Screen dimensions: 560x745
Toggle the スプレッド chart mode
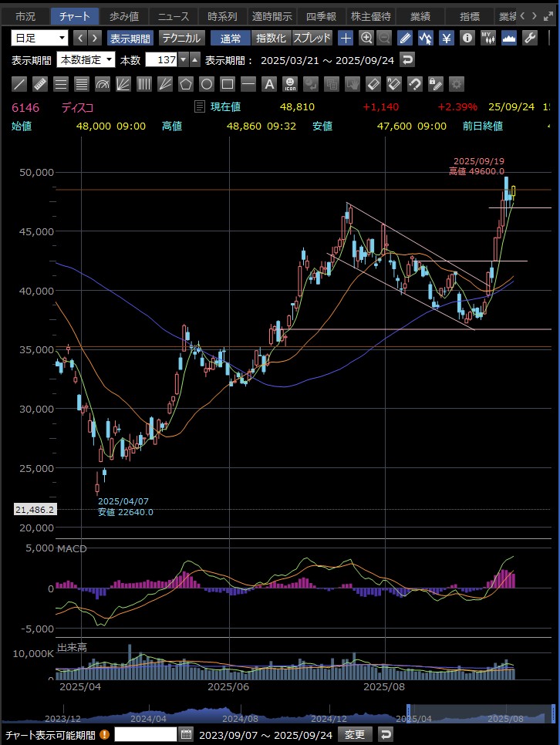tap(312, 38)
